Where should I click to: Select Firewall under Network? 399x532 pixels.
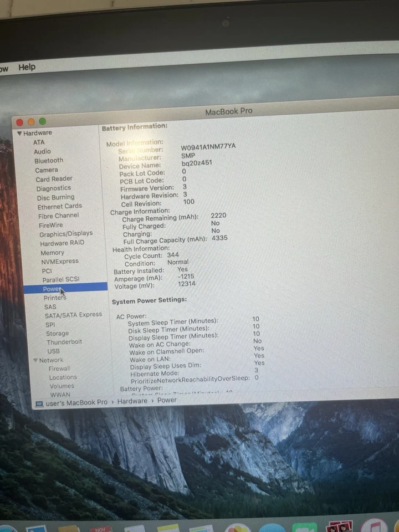pyautogui.click(x=59, y=369)
